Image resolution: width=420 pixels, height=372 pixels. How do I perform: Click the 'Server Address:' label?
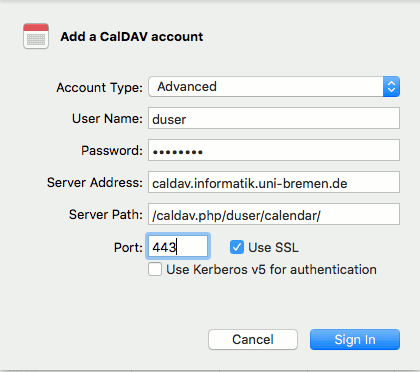coord(95,183)
